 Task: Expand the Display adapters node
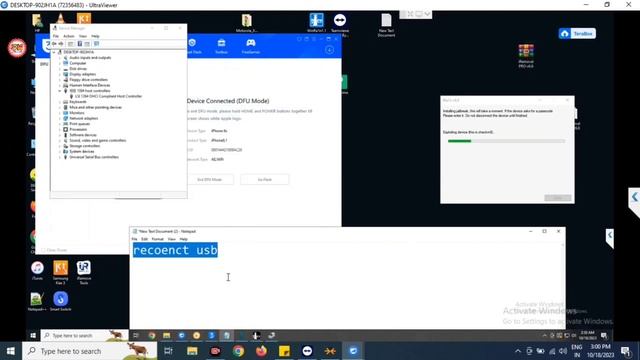[x=60, y=74]
